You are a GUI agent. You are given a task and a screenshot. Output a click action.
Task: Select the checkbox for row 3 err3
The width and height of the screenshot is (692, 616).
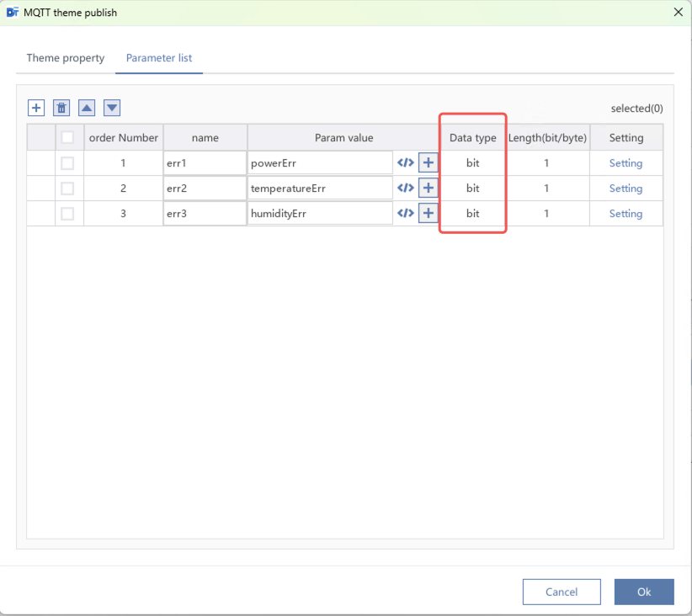click(x=67, y=214)
